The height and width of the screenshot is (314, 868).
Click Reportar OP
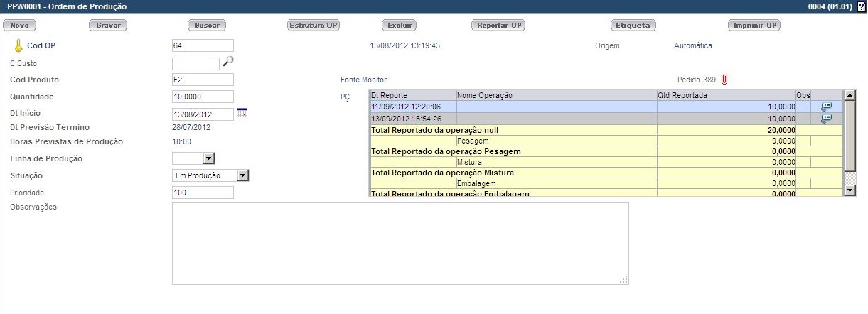click(x=498, y=26)
